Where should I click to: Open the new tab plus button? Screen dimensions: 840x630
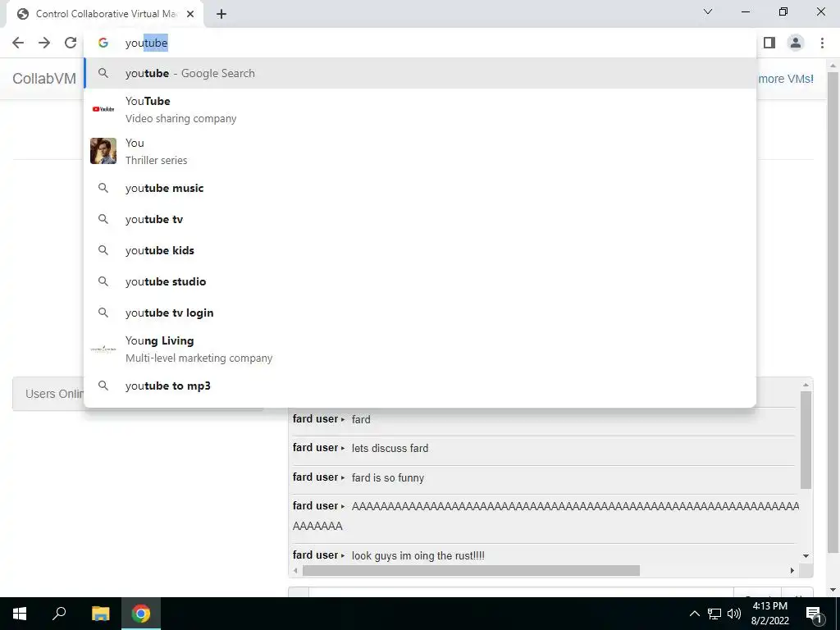click(x=221, y=14)
